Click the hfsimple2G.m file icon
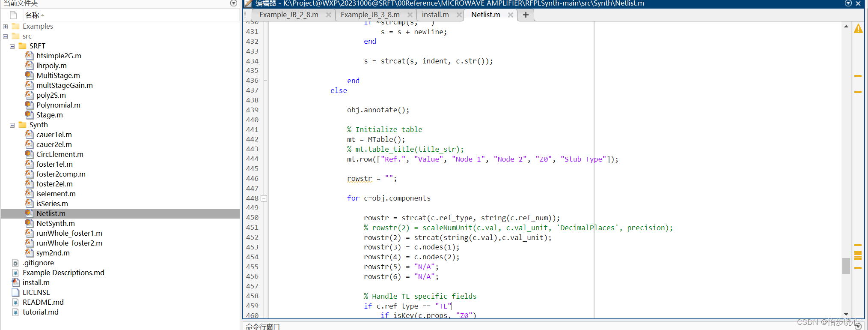The image size is (868, 330). coord(29,56)
